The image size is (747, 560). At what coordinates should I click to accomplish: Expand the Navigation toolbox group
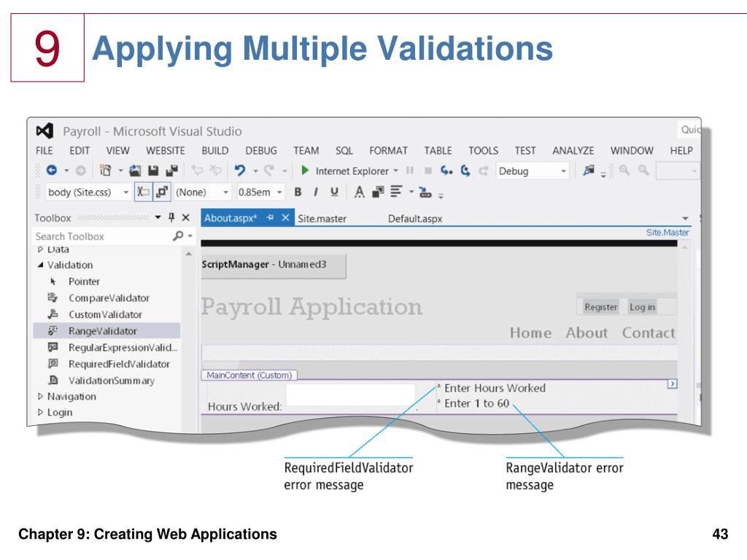[41, 396]
